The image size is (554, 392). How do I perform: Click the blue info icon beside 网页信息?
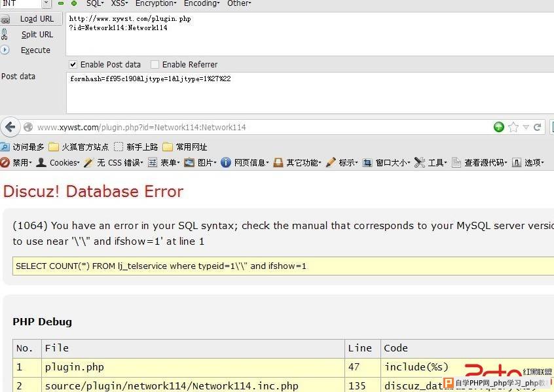coord(226,162)
